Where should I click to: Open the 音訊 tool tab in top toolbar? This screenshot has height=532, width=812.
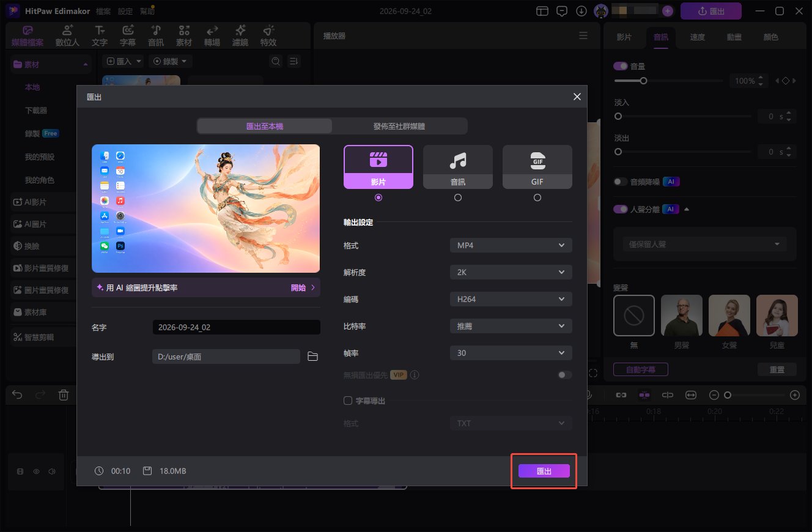coord(156,36)
